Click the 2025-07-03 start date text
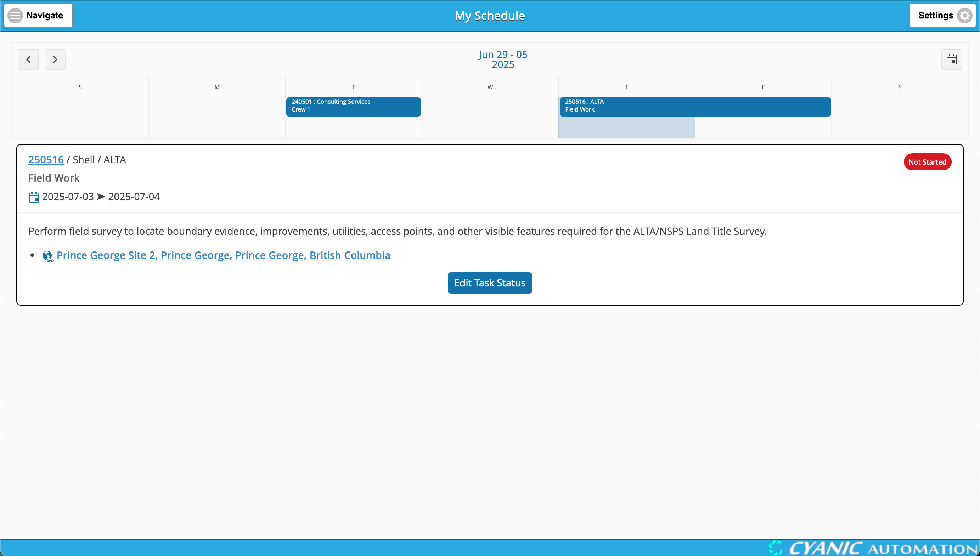Screen dimensions: 980x556 68,197
